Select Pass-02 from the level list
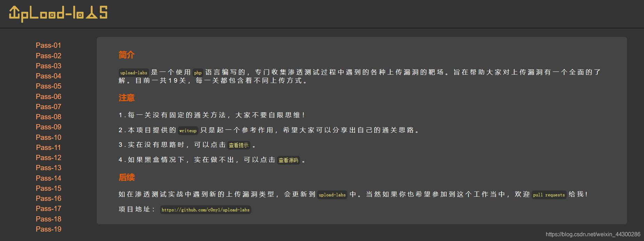644x241 pixels. [48, 56]
